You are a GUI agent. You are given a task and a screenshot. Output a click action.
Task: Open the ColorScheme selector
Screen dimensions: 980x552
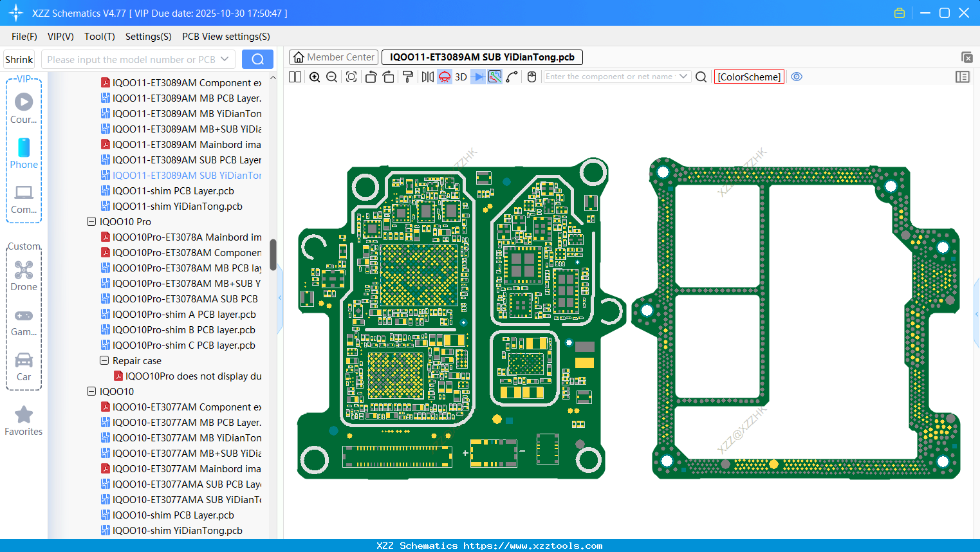(749, 77)
